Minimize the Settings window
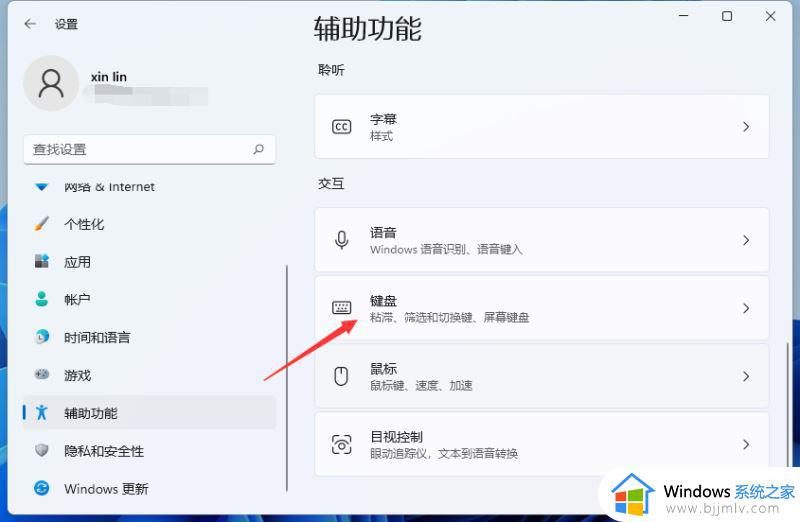Screen dimensions: 800x522 (x=683, y=16)
